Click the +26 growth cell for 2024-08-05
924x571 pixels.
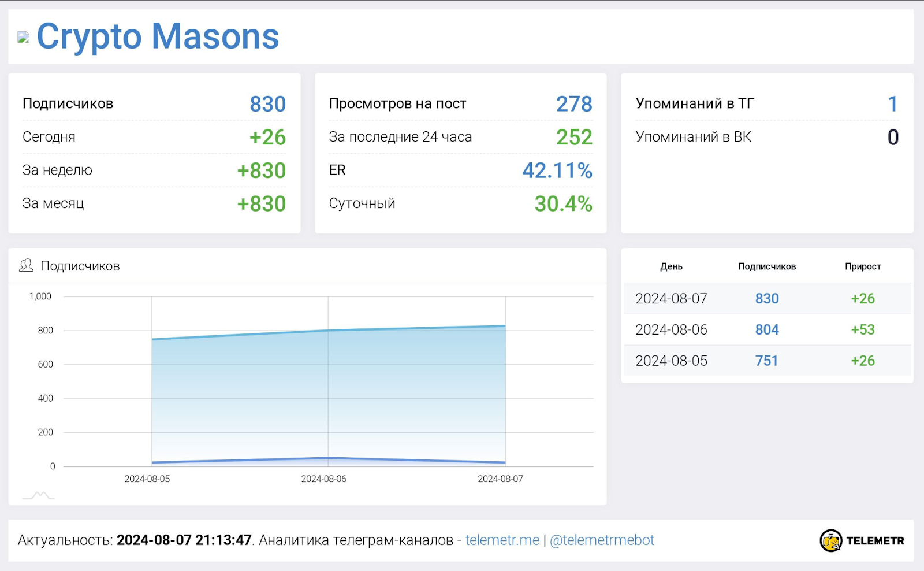[x=863, y=361]
